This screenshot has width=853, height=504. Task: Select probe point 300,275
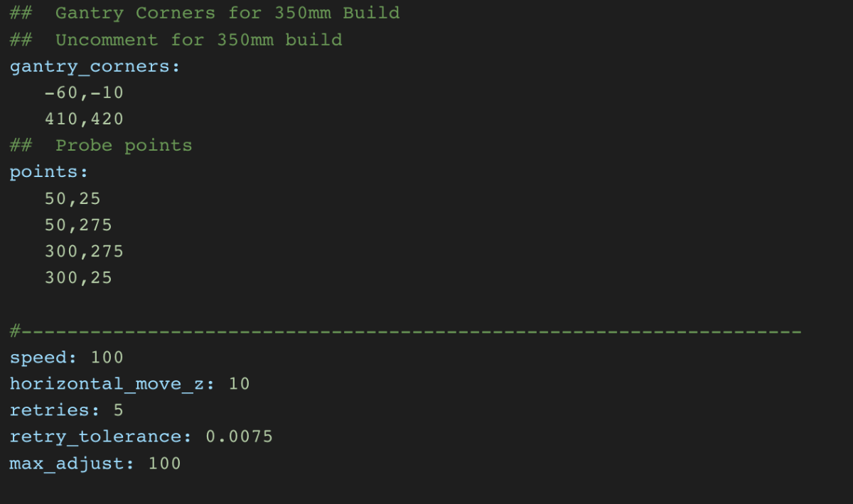pyautogui.click(x=85, y=251)
